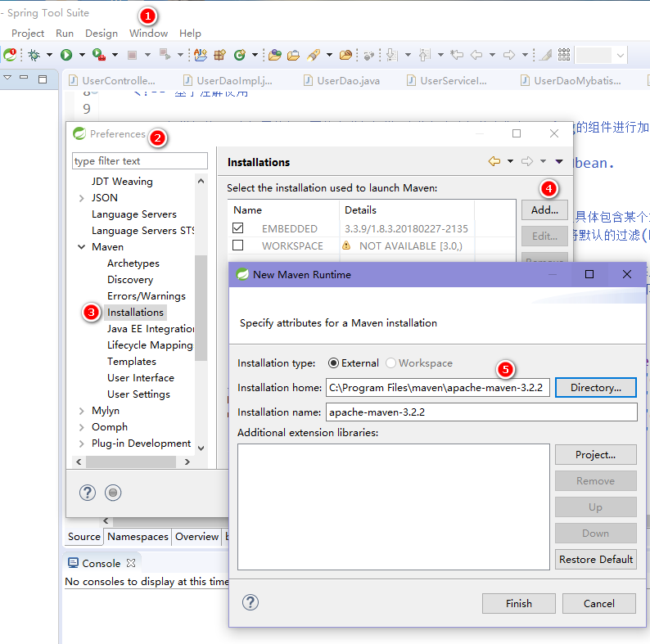Click the Previous Annotation arrow icon
The image size is (650, 644).
[425, 55]
